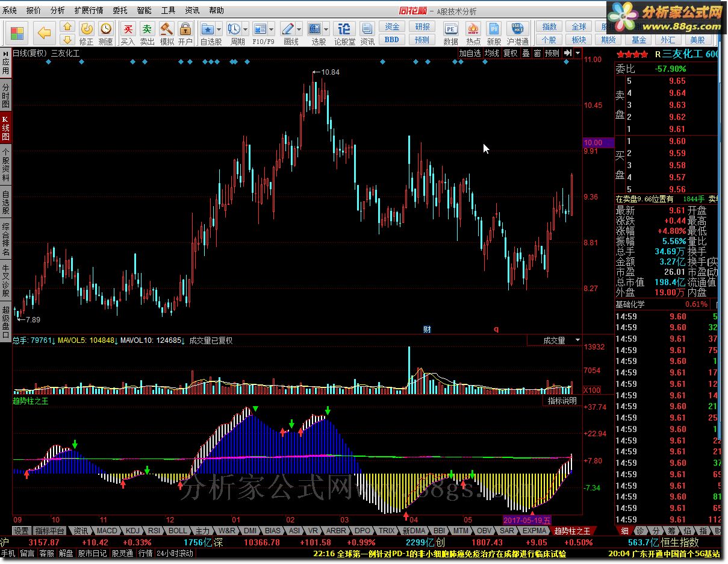728x564 pixels.
Task: Click the 基金 button
Action: [x=639, y=40]
